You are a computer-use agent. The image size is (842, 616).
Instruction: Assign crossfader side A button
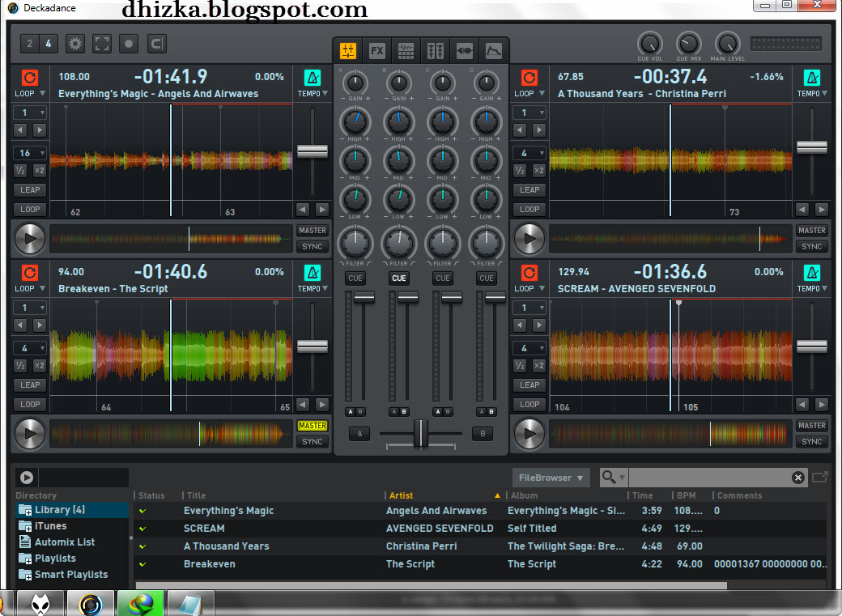pos(359,434)
